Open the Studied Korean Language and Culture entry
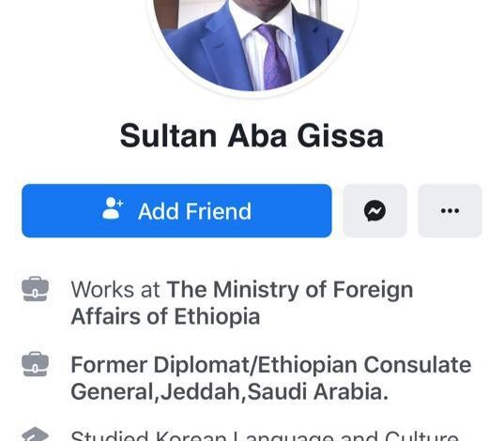The width and height of the screenshot is (504, 441). 265,435
